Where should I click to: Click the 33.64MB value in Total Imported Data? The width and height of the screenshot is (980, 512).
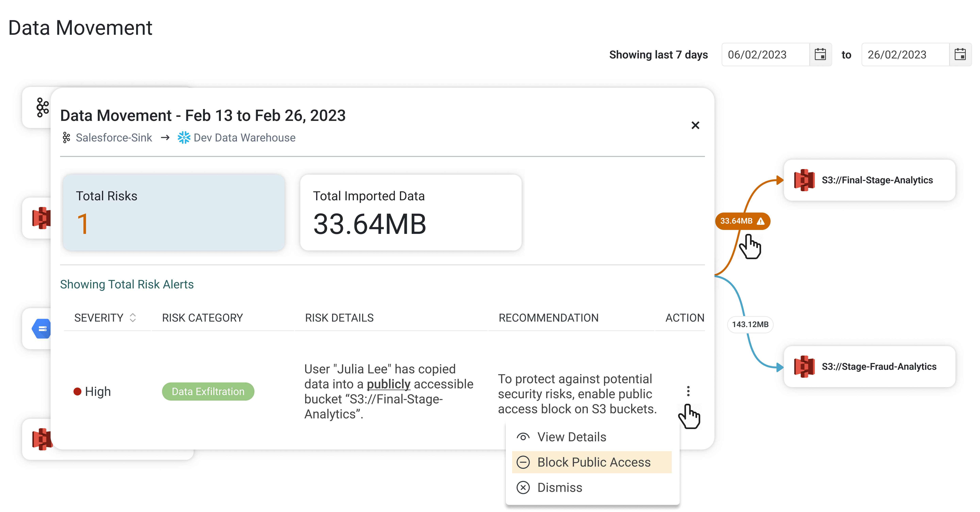click(x=369, y=224)
